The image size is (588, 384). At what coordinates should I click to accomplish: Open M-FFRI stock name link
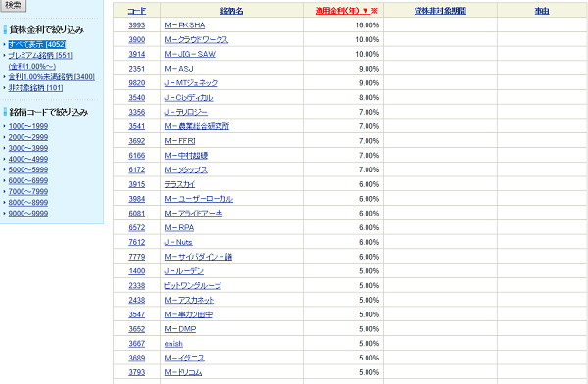coord(179,141)
